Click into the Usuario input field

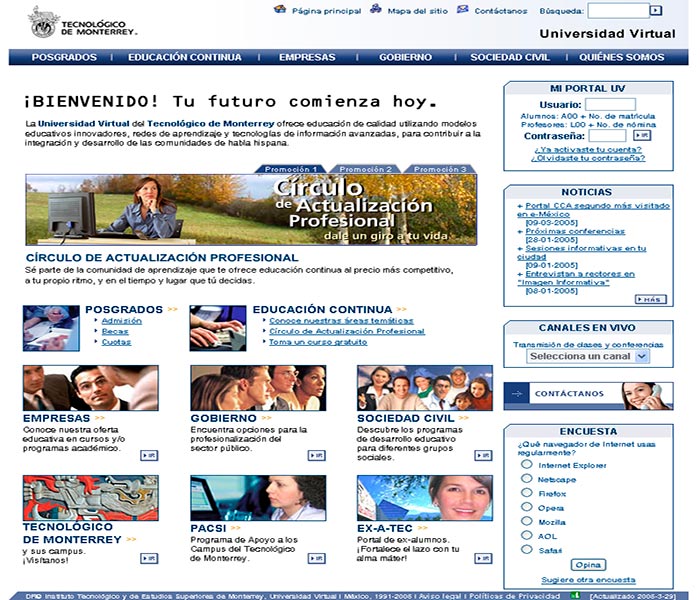pos(610,104)
